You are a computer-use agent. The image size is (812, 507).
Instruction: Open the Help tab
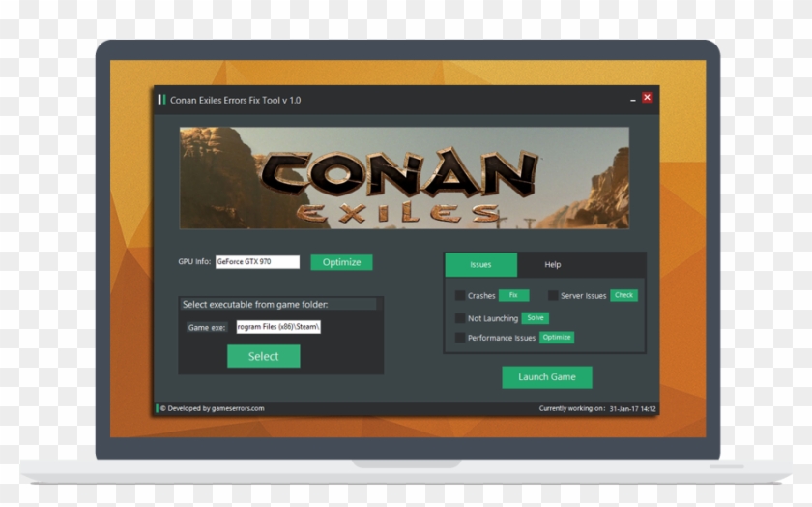point(553,265)
